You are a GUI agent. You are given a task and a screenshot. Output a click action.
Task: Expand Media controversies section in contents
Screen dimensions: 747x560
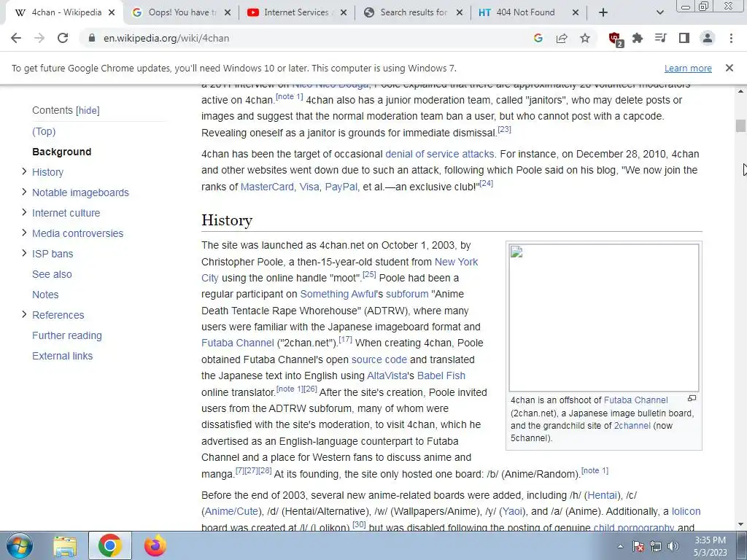click(24, 233)
